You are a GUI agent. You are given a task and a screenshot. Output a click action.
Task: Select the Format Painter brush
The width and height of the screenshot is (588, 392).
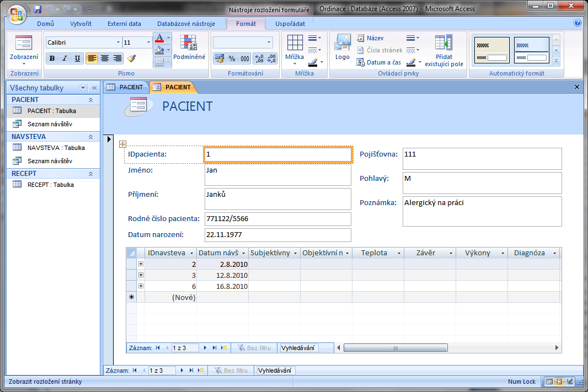[x=131, y=58]
